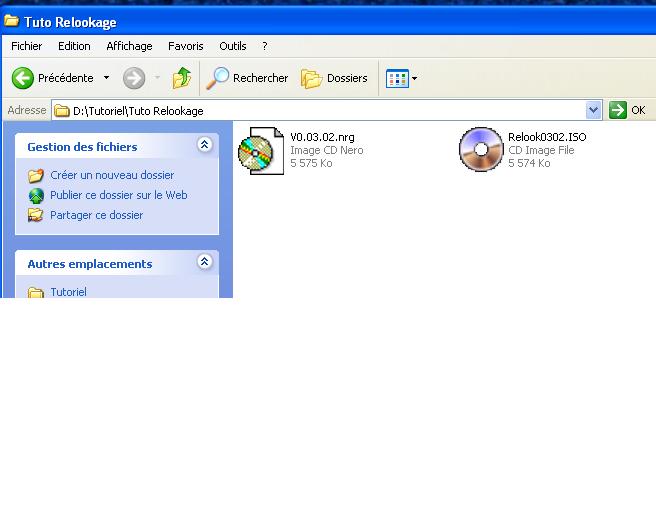Open the Edition menu
Viewport: 656px width, 512px height.
click(74, 46)
